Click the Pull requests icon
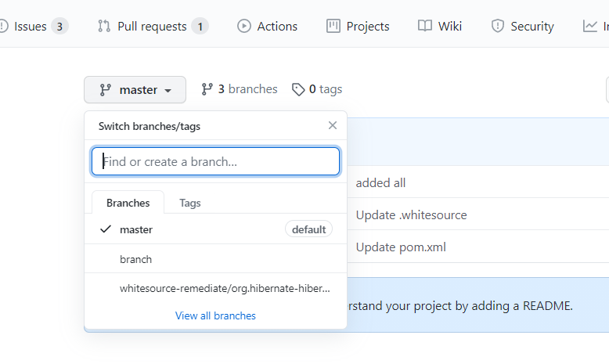 [x=104, y=26]
